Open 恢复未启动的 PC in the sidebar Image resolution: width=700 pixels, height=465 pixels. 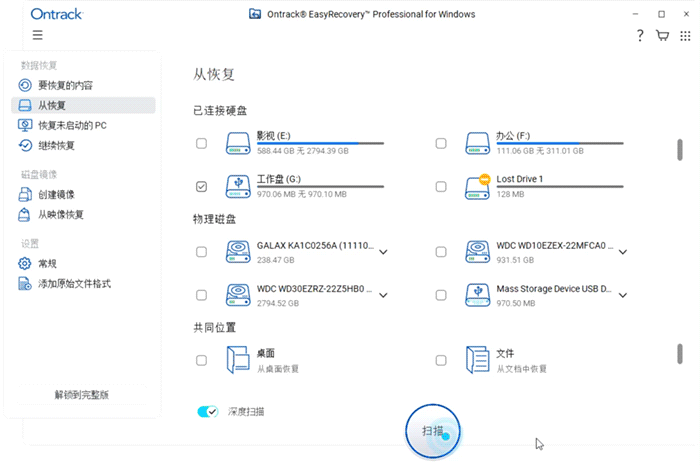click(x=83, y=125)
